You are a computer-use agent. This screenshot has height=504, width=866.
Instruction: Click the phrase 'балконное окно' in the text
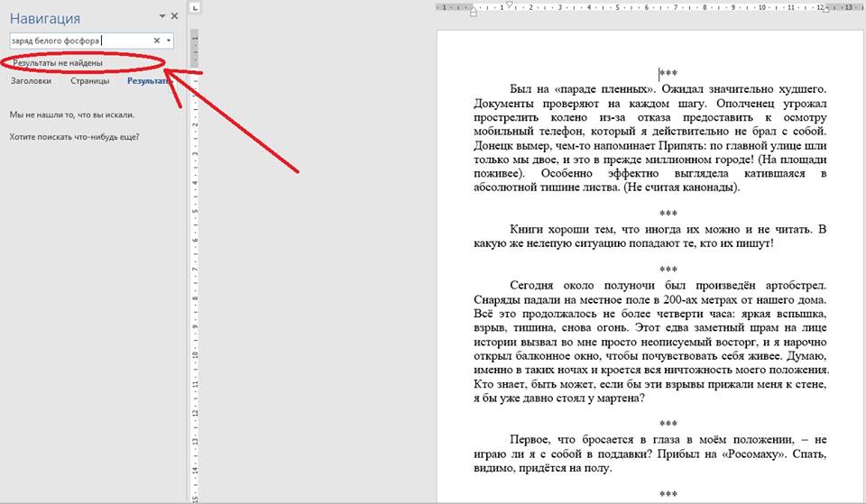556,356
